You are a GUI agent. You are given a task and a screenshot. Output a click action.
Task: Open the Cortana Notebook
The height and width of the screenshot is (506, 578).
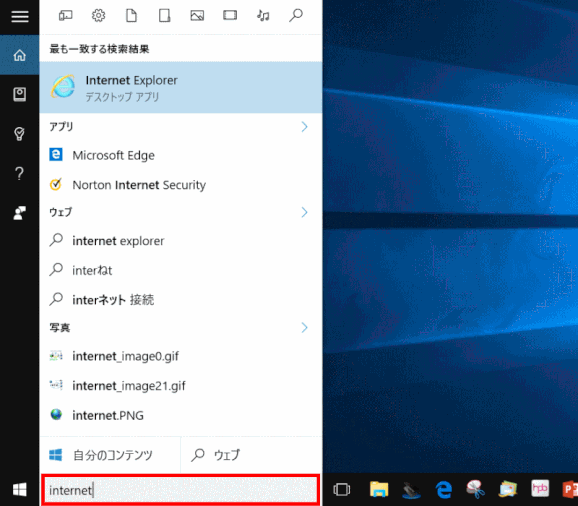(x=20, y=94)
